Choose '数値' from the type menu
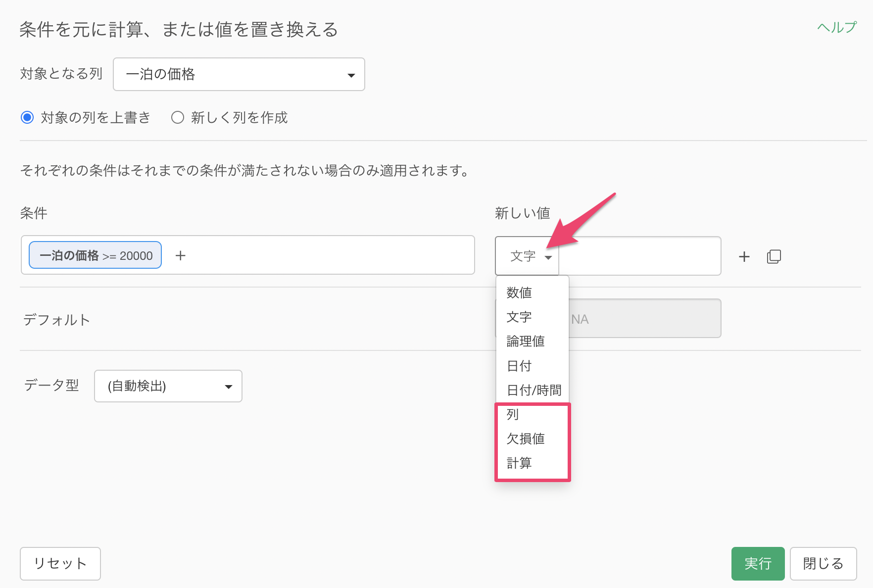 [x=519, y=293]
